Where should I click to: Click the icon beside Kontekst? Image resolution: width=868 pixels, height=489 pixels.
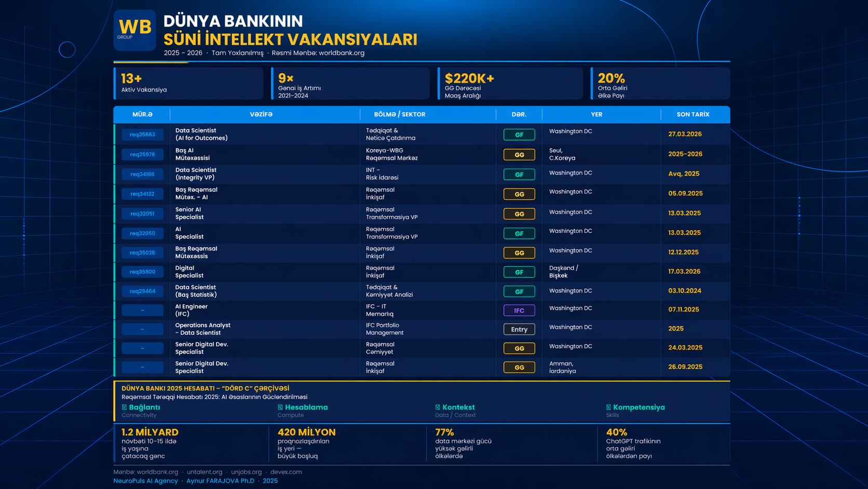click(x=438, y=407)
